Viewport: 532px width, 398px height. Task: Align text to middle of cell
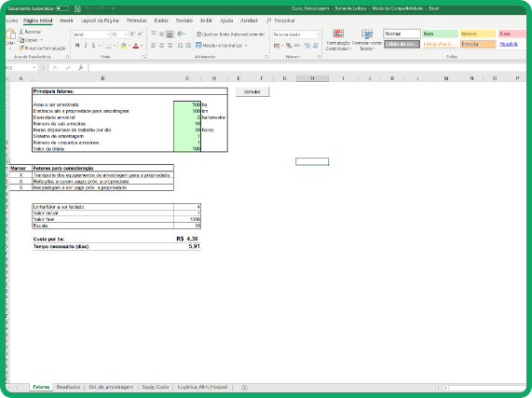tap(161, 34)
